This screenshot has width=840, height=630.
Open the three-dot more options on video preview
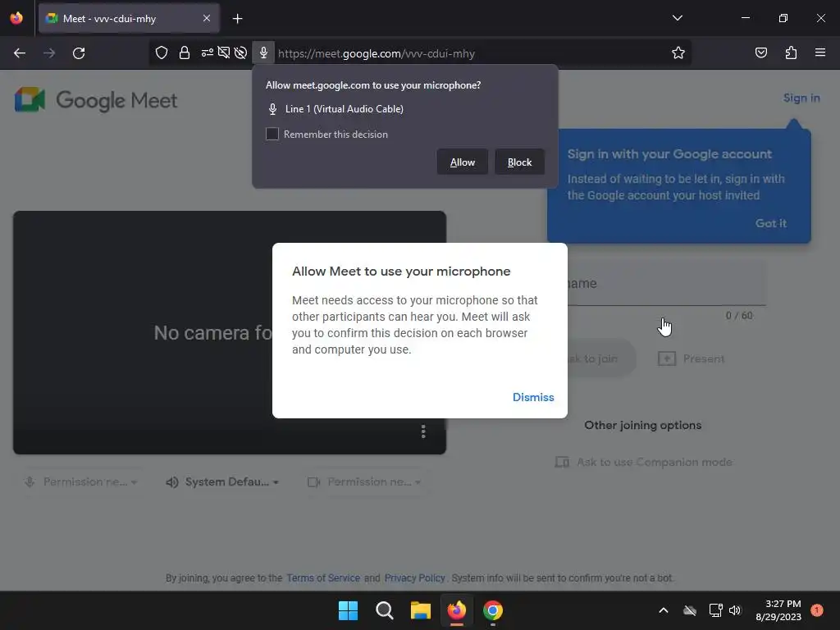coord(423,431)
